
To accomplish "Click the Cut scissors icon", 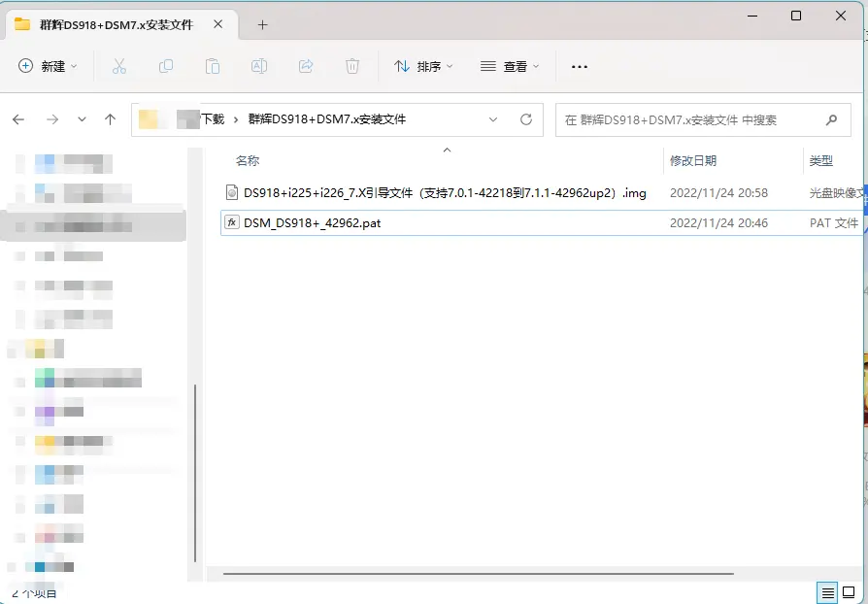I will pyautogui.click(x=119, y=66).
